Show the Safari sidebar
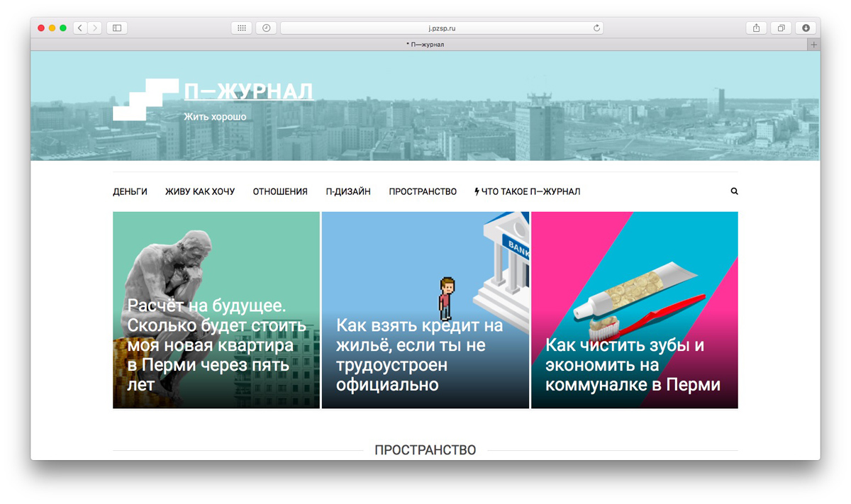 pos(117,28)
